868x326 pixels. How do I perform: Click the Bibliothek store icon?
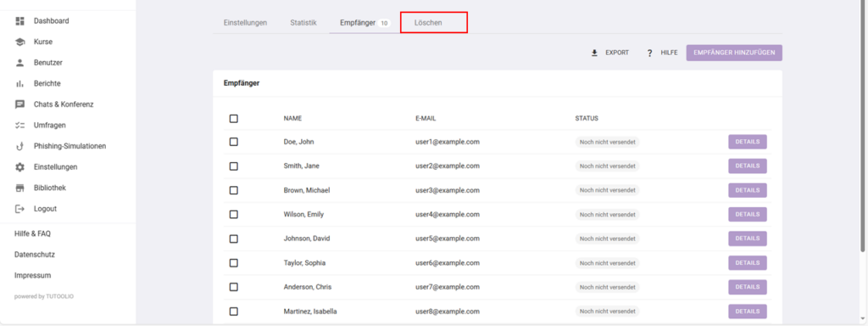20,188
